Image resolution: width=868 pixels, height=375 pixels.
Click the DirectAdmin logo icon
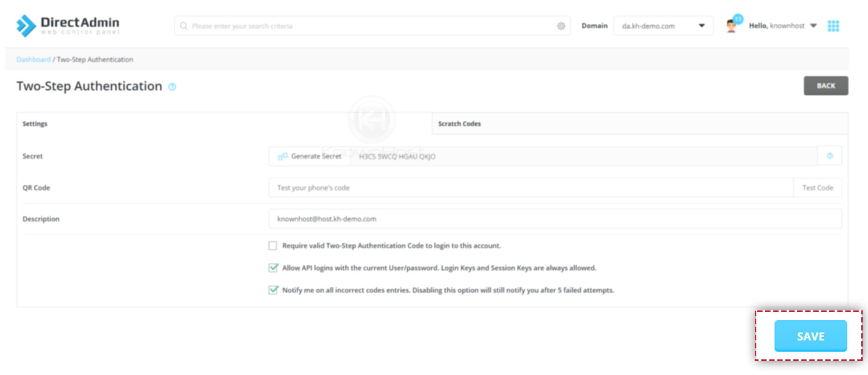click(26, 25)
